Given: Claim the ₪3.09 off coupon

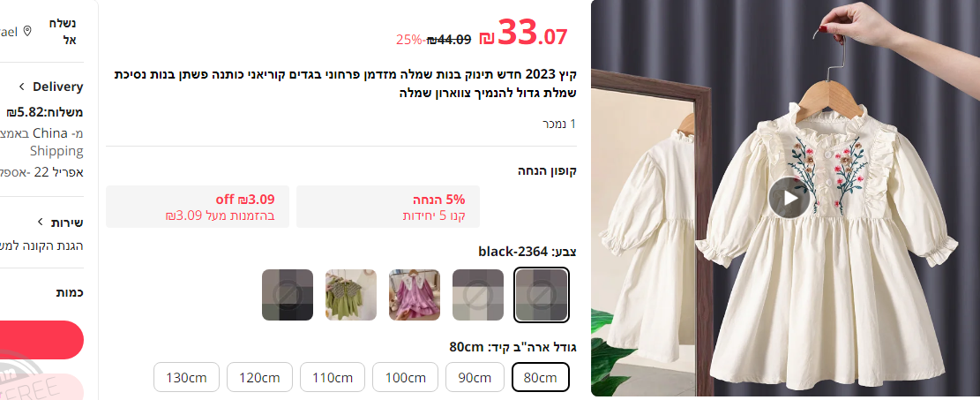Looking at the screenshot, I should coord(198,207).
